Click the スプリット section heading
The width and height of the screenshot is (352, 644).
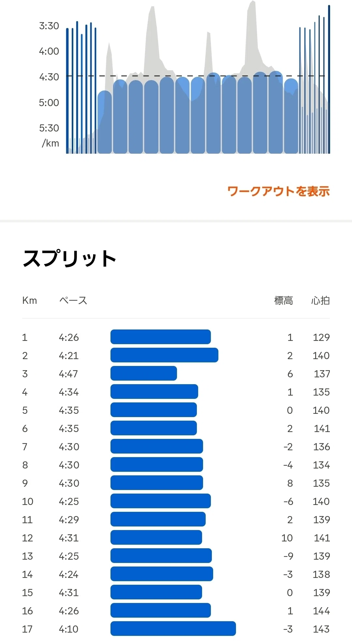[x=69, y=259]
